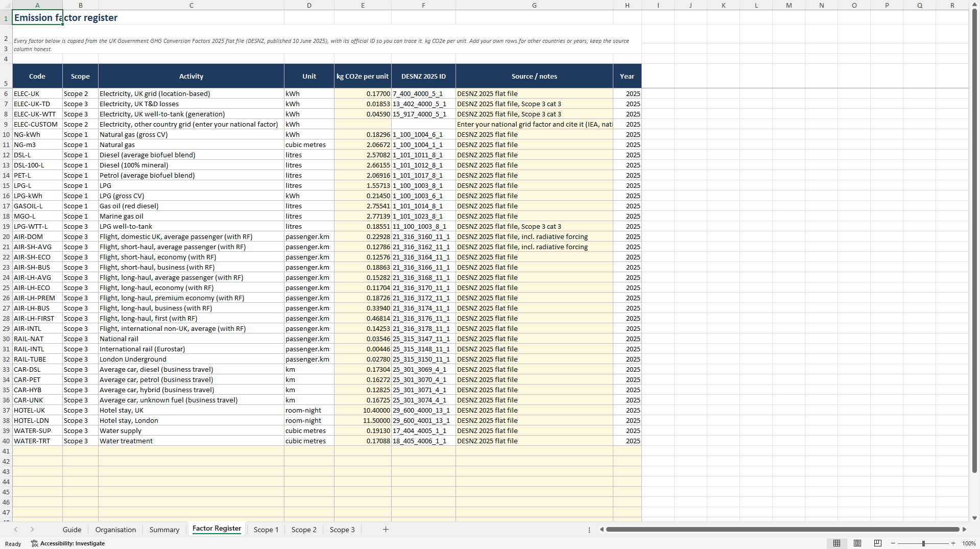The height and width of the screenshot is (549, 980).
Task: Click the DESNZ 2025 ID header
Action: point(423,76)
